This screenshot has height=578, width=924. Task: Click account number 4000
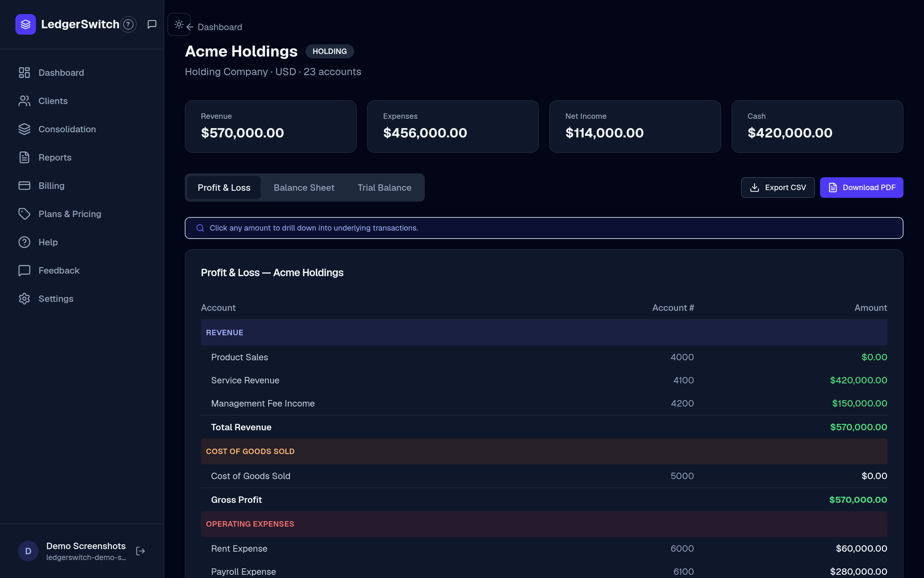tap(682, 357)
